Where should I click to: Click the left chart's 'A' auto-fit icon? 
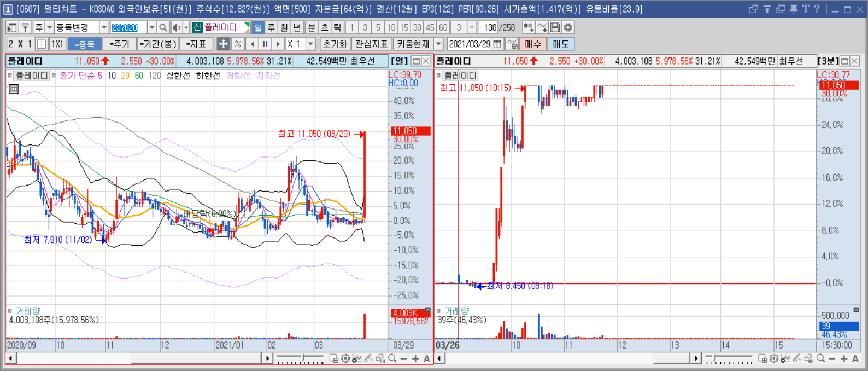[427, 358]
